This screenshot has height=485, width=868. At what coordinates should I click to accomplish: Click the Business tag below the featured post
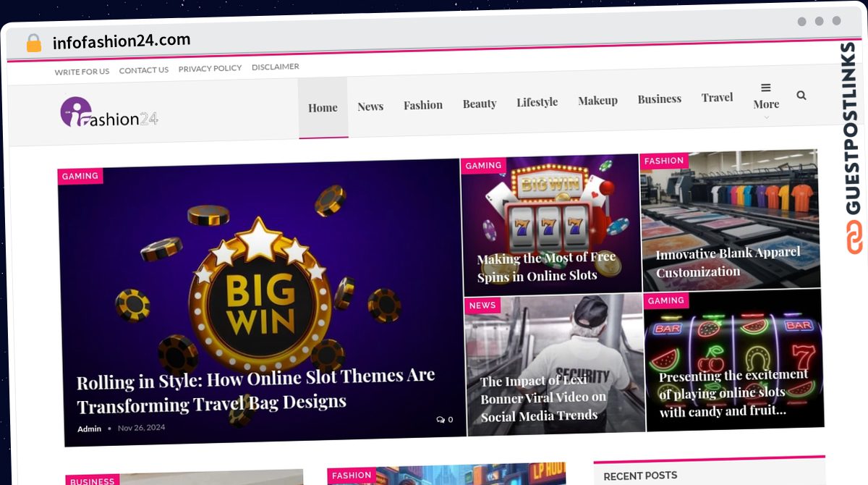tap(93, 481)
